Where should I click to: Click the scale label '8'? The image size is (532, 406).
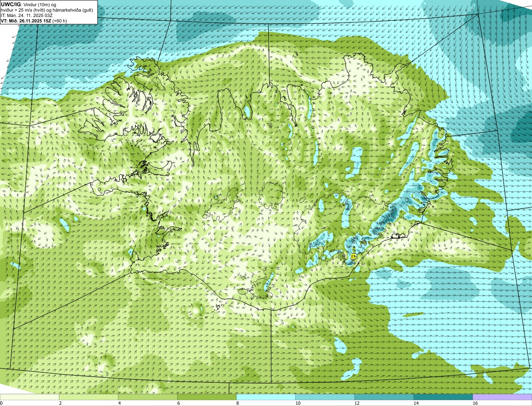[x=237, y=403]
